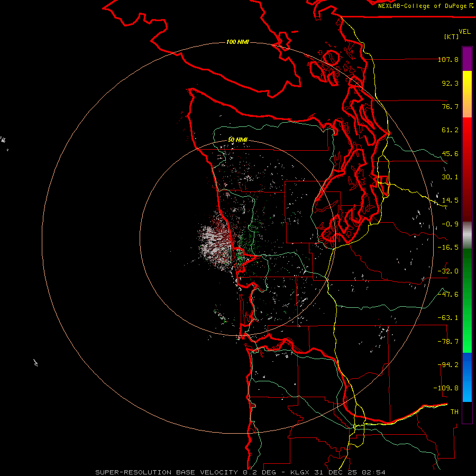Click the blue segment of velocity color bar
The height and width of the screenshot is (476, 476).
tap(467, 377)
